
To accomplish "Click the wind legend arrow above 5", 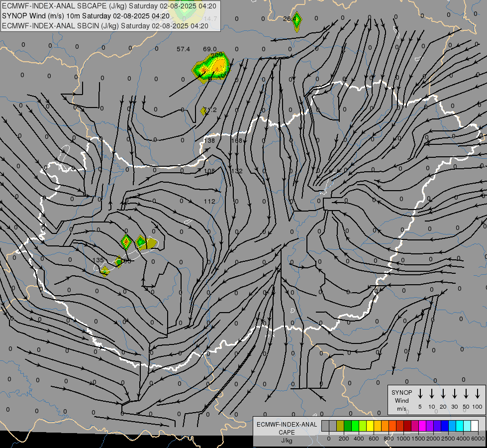I will tap(420, 393).
